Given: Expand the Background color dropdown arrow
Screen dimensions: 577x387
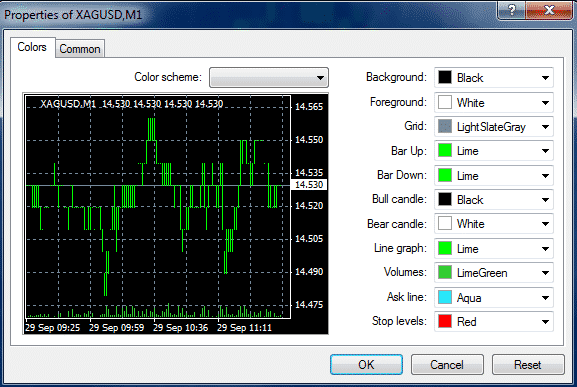Looking at the screenshot, I should click(x=545, y=78).
